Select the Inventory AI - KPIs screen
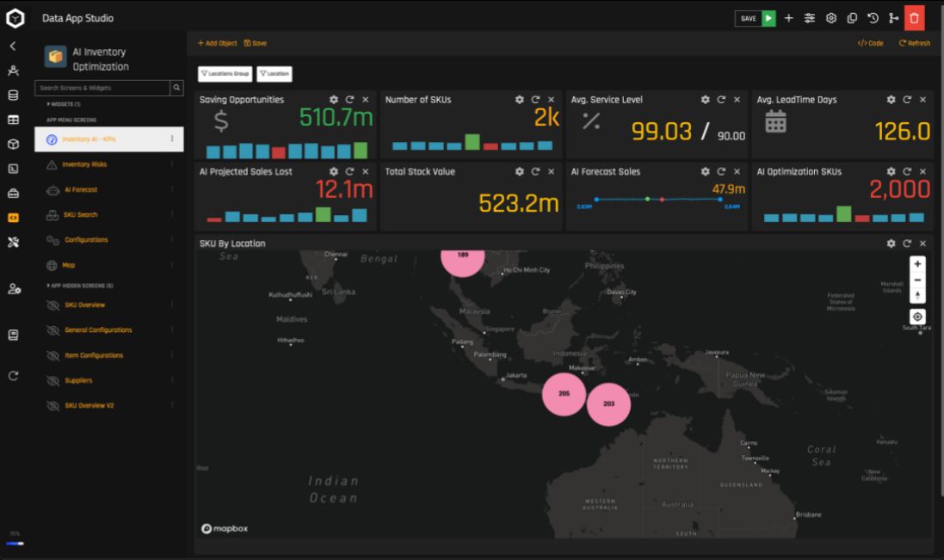Image resolution: width=944 pixels, height=560 pixels. [x=109, y=139]
